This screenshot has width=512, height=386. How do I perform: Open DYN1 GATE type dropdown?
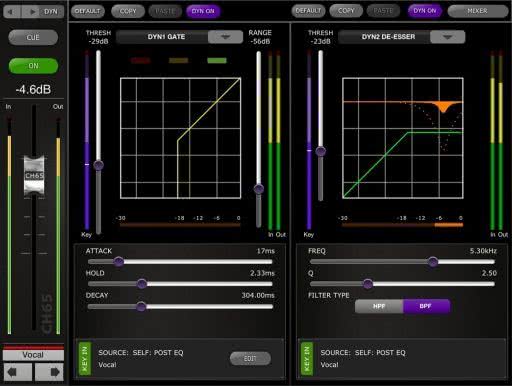pos(225,37)
